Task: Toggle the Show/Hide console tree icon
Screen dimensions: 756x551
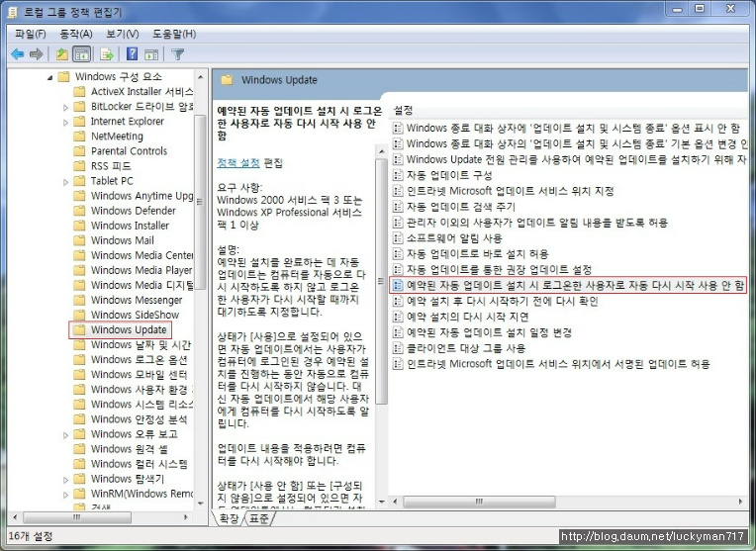Action: coord(81,54)
